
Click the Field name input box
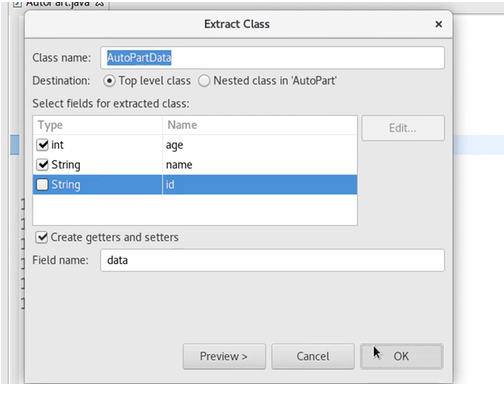click(x=272, y=260)
